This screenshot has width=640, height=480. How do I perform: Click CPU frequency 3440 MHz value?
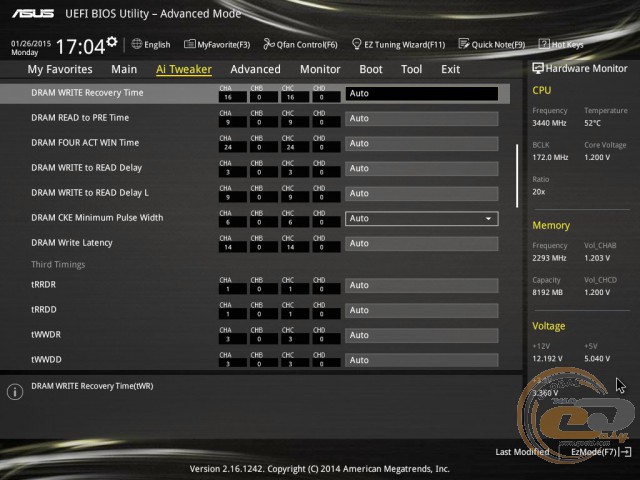[549, 123]
